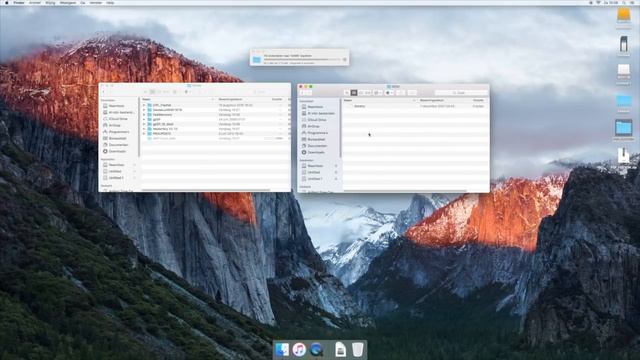Click search field in right Finder window
Viewport: 640px width, 360px height.
(x=461, y=93)
